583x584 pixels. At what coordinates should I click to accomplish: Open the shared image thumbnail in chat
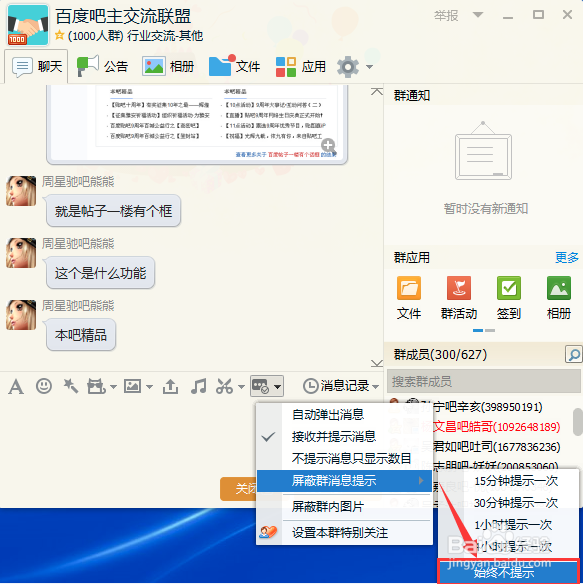coord(197,124)
